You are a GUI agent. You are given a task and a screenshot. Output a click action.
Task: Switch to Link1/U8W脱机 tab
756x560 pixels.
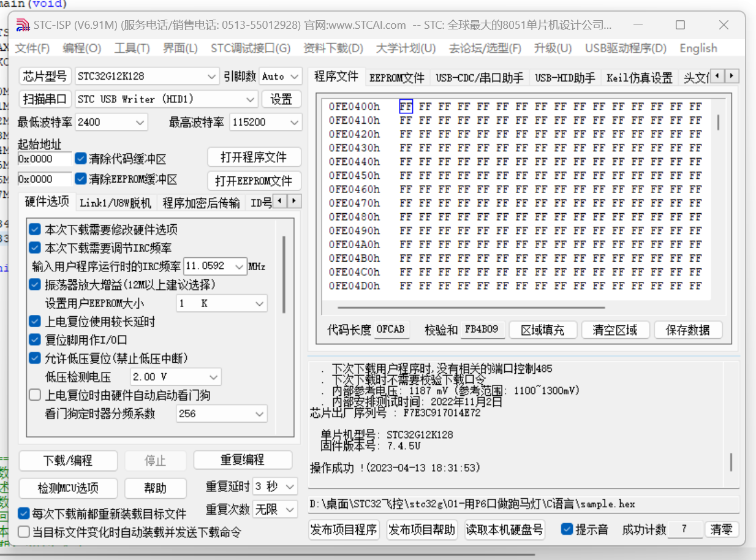[x=115, y=203]
